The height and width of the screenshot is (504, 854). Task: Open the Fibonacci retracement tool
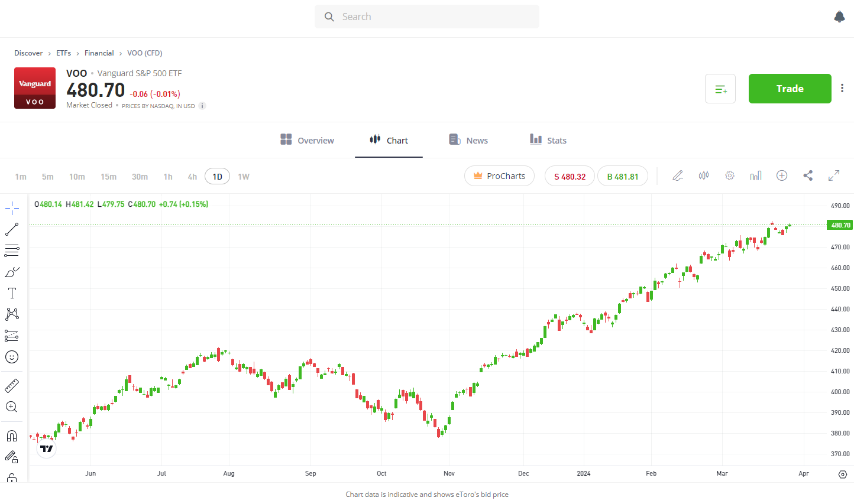(12, 251)
